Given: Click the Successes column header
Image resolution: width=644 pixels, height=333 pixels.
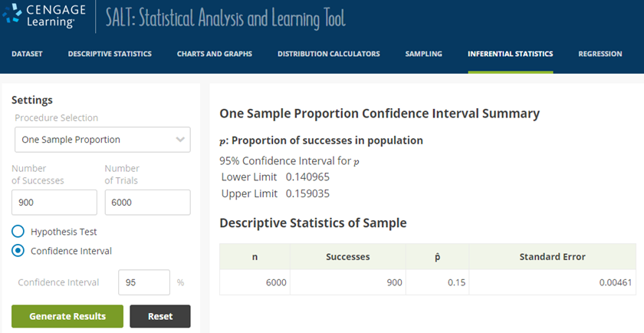Looking at the screenshot, I should tap(347, 257).
